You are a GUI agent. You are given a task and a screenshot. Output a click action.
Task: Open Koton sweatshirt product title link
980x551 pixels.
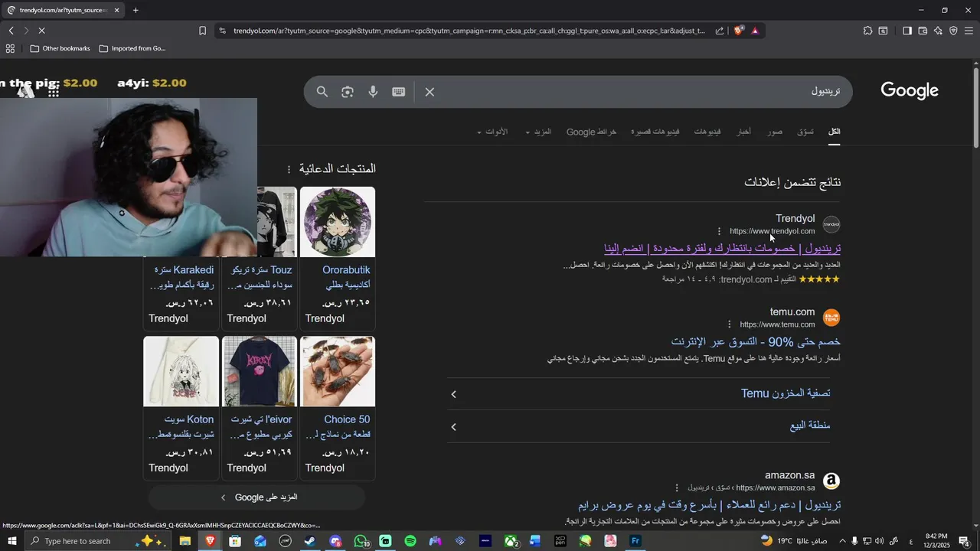click(189, 419)
